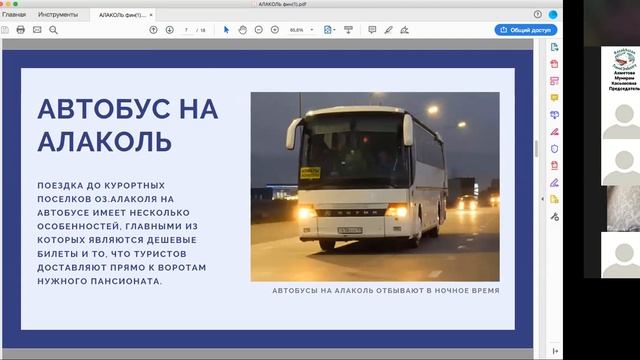Click the vertical document scrollbar thumb
Viewport: 640px width, 360px height.
click(536, 149)
